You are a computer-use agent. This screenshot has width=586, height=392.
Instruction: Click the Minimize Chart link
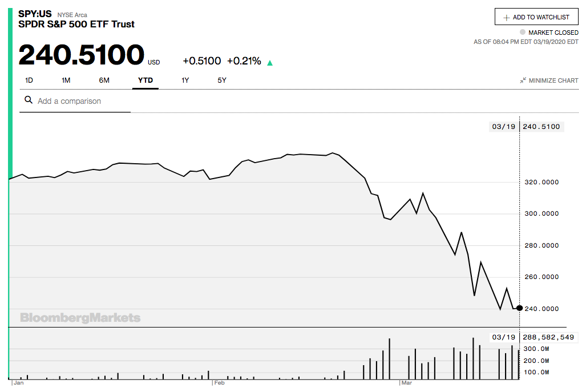tap(553, 80)
